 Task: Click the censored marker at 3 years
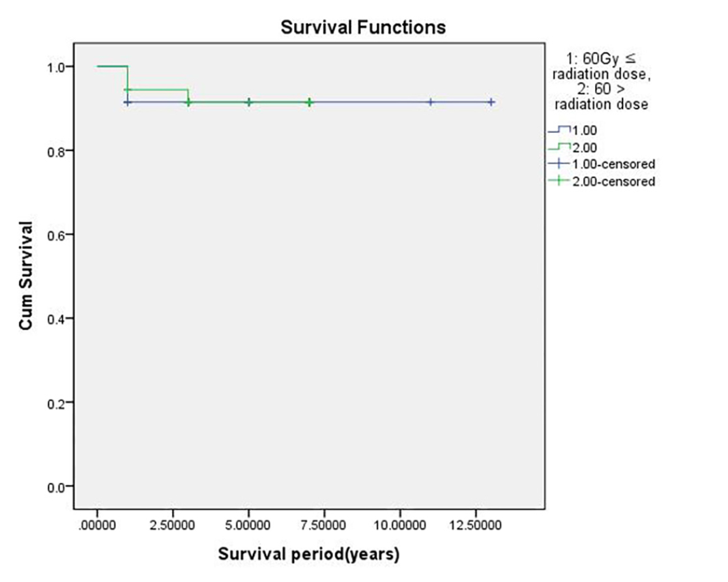click(188, 102)
